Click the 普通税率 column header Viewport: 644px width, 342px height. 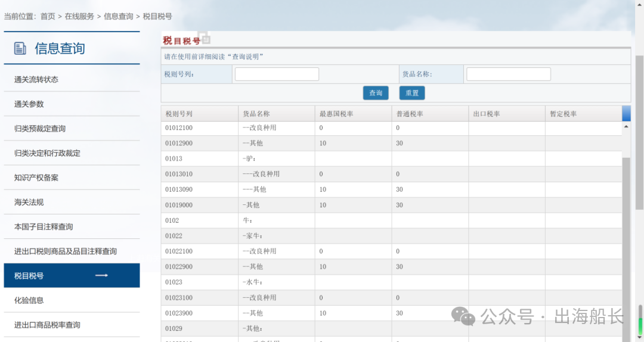(x=430, y=114)
